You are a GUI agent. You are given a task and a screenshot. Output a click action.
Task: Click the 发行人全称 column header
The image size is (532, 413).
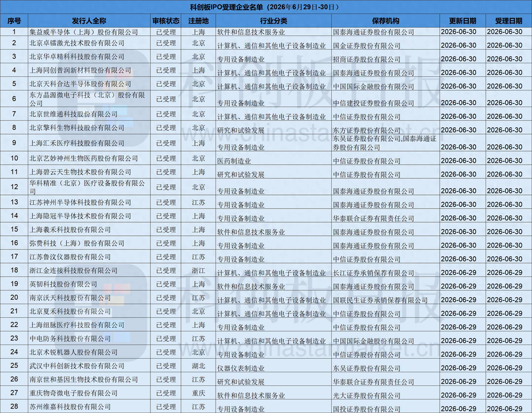[x=89, y=21]
